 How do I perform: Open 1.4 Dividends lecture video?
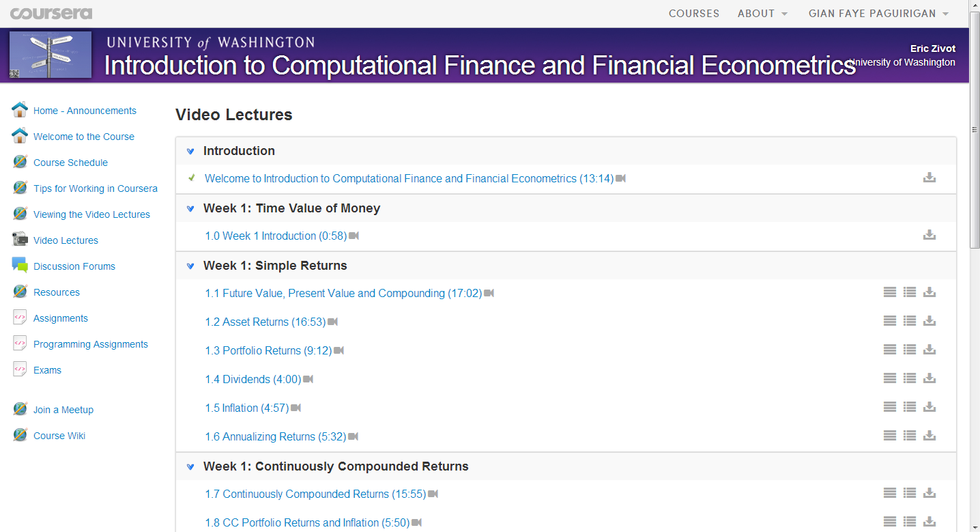point(251,378)
